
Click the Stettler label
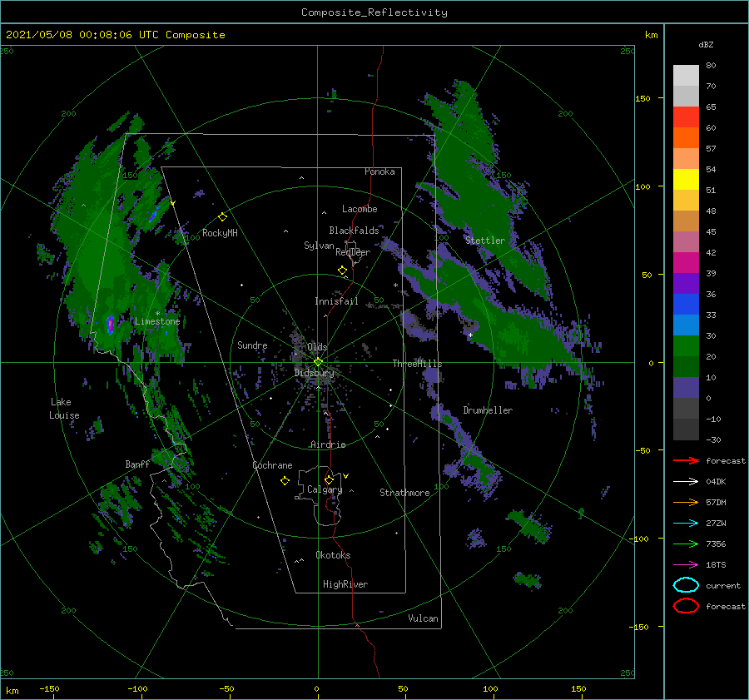(x=485, y=241)
